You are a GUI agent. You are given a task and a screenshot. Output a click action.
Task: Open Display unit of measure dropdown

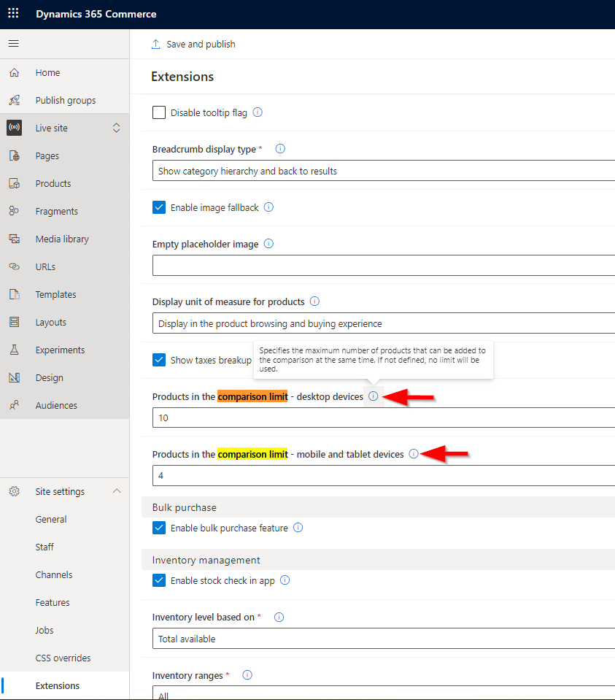tap(383, 323)
